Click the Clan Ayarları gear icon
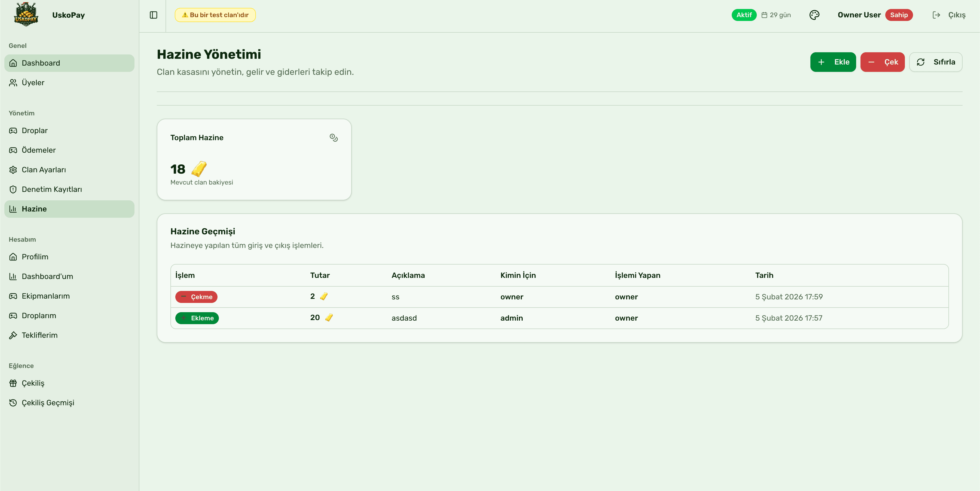This screenshot has width=980, height=491. pos(13,170)
